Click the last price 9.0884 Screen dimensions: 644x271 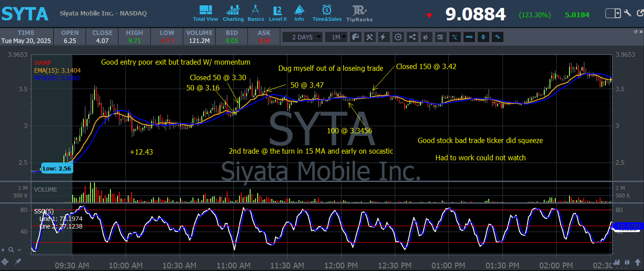point(475,15)
